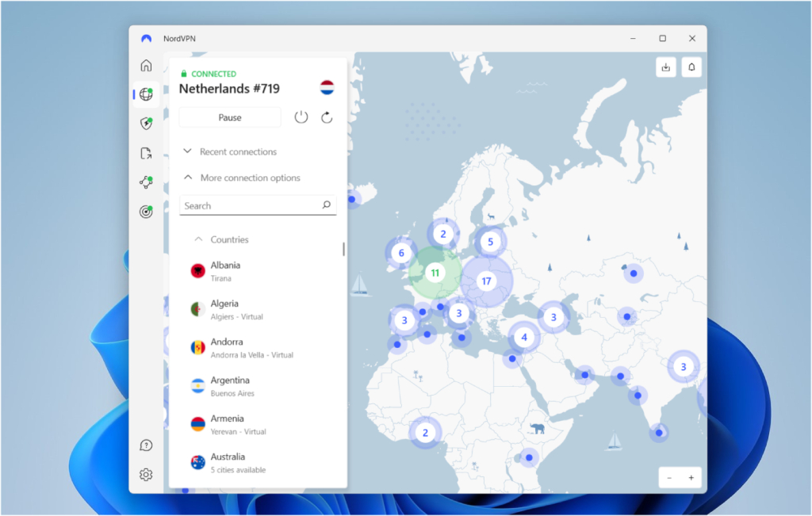
Task: Open the file sharing panel in the sidebar
Action: click(146, 153)
